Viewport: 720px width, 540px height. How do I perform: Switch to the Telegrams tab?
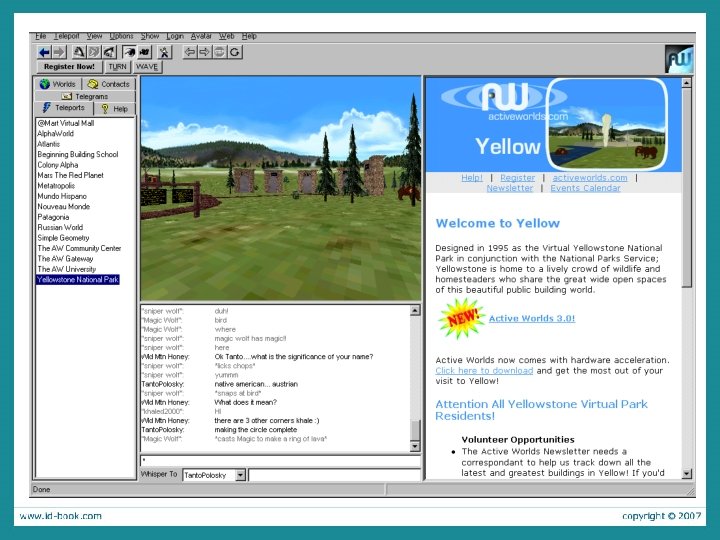pos(85,96)
